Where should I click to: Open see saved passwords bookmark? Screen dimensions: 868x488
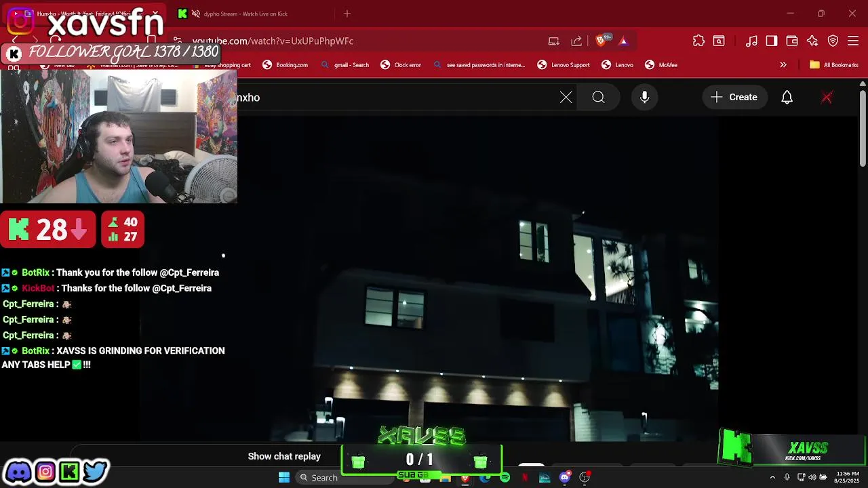point(479,65)
